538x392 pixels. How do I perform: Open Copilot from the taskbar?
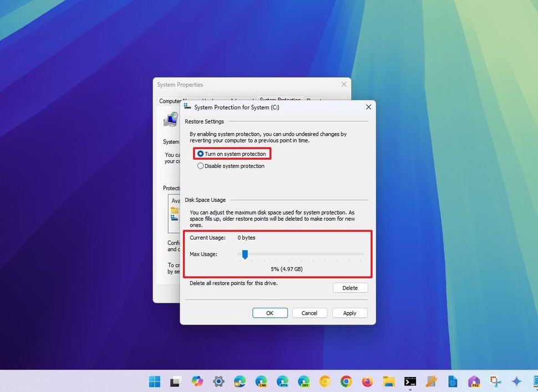pyautogui.click(x=197, y=381)
